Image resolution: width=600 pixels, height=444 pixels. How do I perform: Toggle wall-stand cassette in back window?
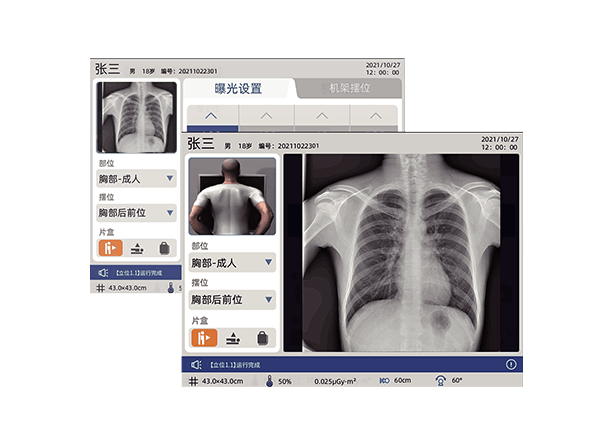109,248
